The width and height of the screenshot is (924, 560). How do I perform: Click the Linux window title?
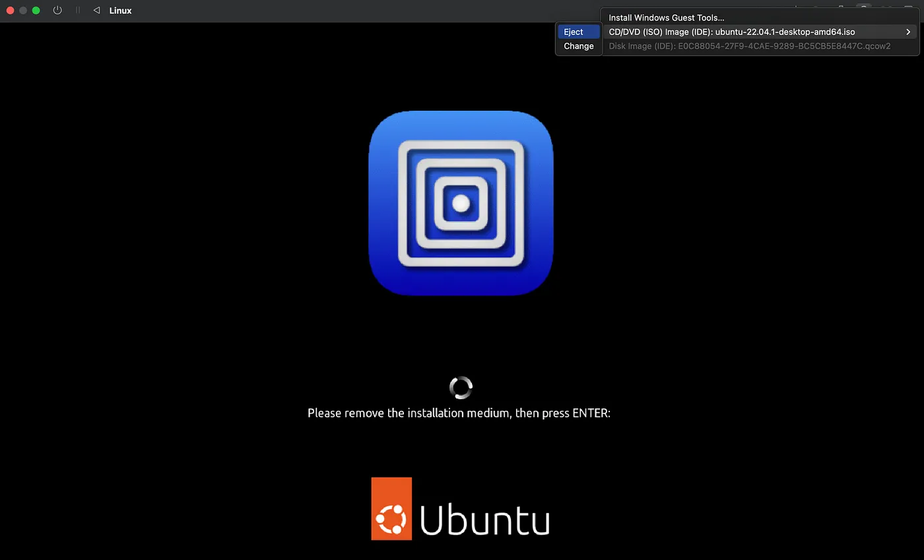coord(120,11)
